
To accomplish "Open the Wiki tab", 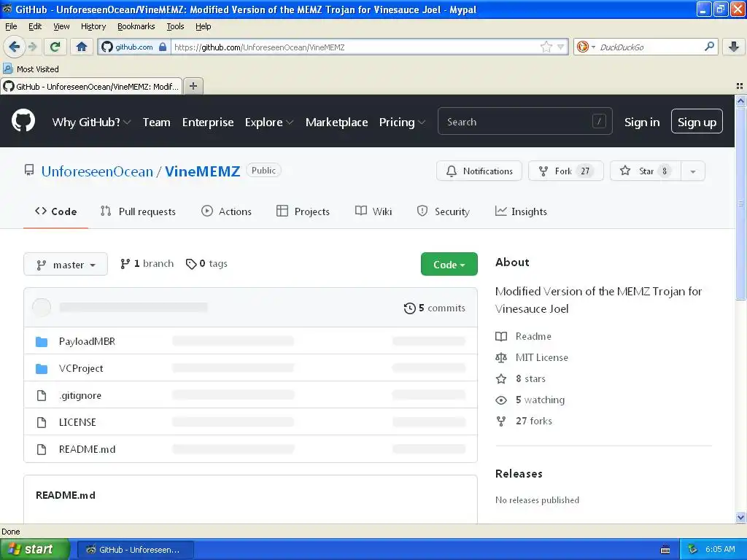I will click(x=373, y=211).
